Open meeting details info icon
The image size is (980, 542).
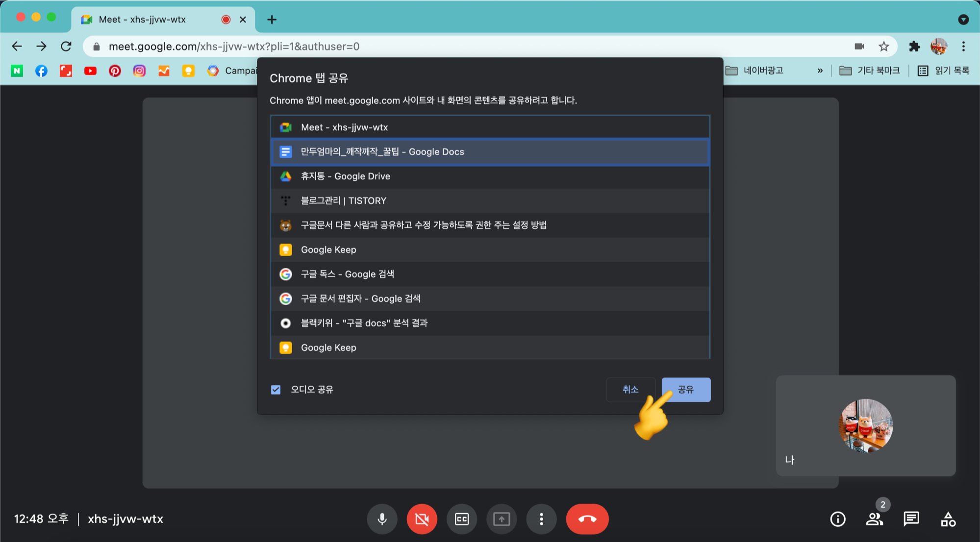[x=837, y=519]
